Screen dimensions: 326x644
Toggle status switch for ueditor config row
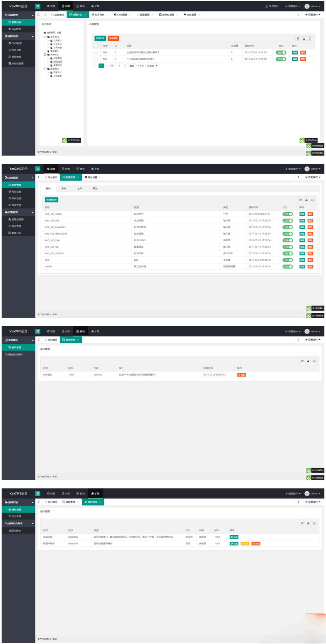click(x=288, y=266)
